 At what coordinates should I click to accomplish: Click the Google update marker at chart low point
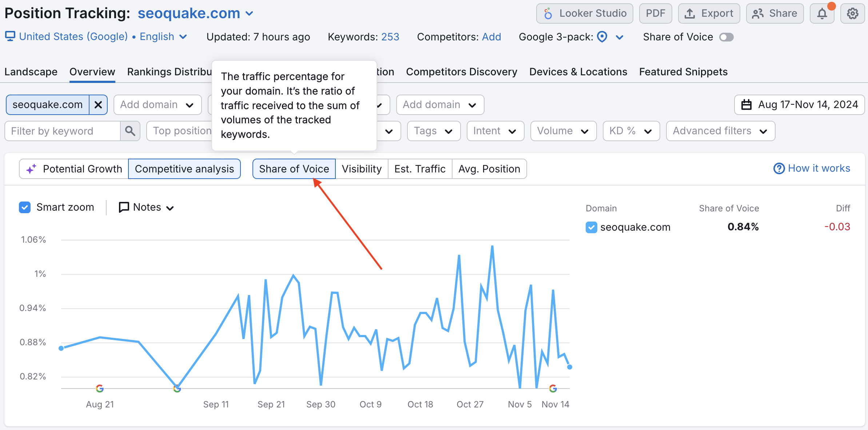(177, 389)
